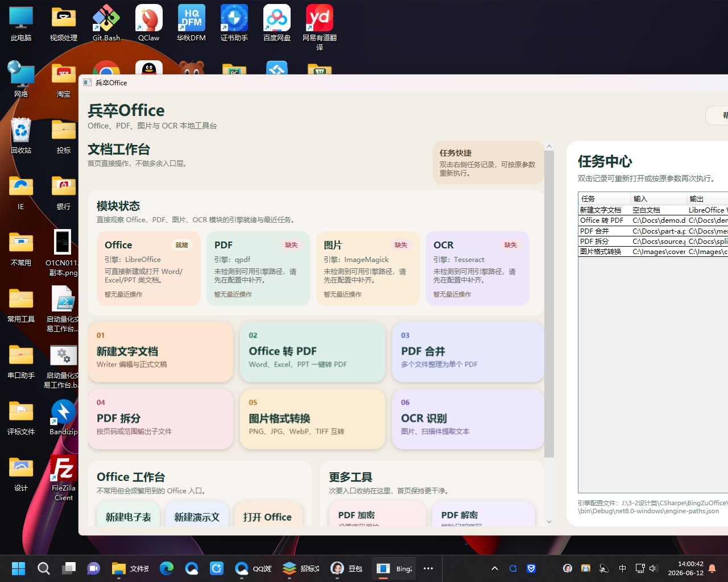Open the 投标 folder icon
This screenshot has width=728, height=582.
pyautogui.click(x=64, y=135)
